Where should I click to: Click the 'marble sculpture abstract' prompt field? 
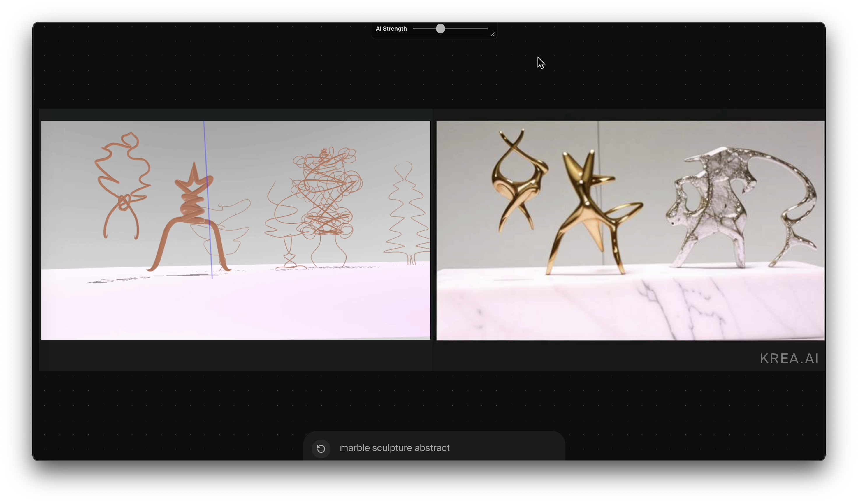394,448
